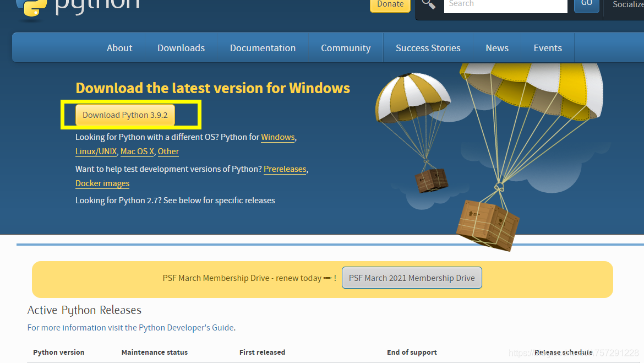The height and width of the screenshot is (363, 644).
Task: Open the Downloads menu item
Action: [x=181, y=48]
